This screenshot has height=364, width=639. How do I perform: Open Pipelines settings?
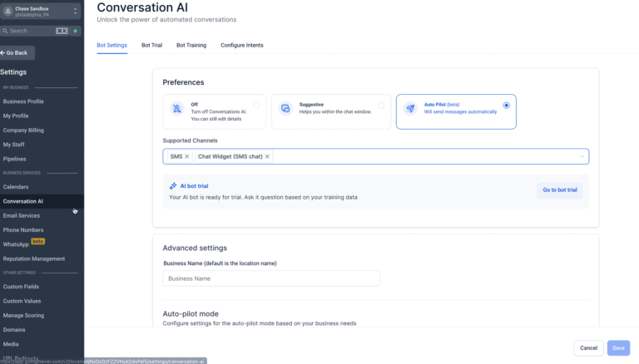coord(15,159)
